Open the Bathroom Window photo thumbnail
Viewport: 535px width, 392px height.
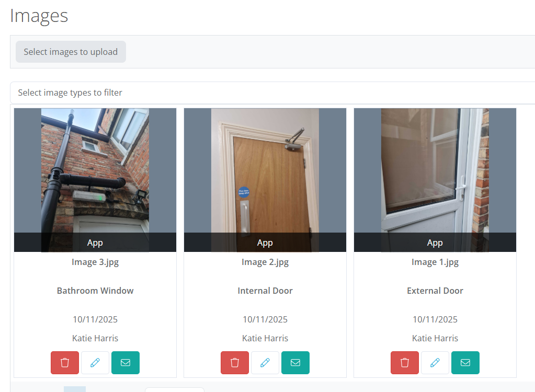tap(95, 170)
